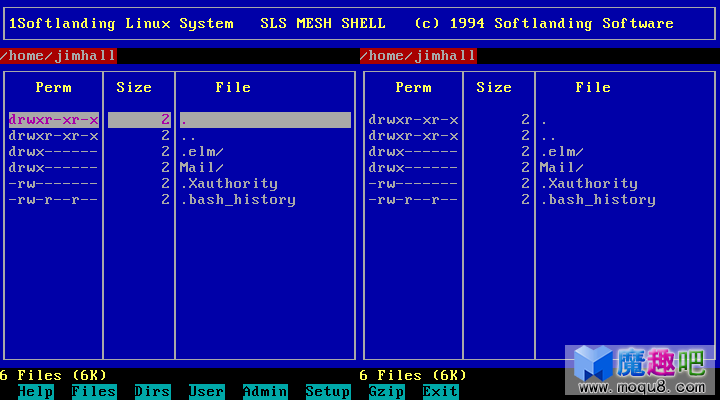Click the Perm column header in left panel

click(x=54, y=88)
